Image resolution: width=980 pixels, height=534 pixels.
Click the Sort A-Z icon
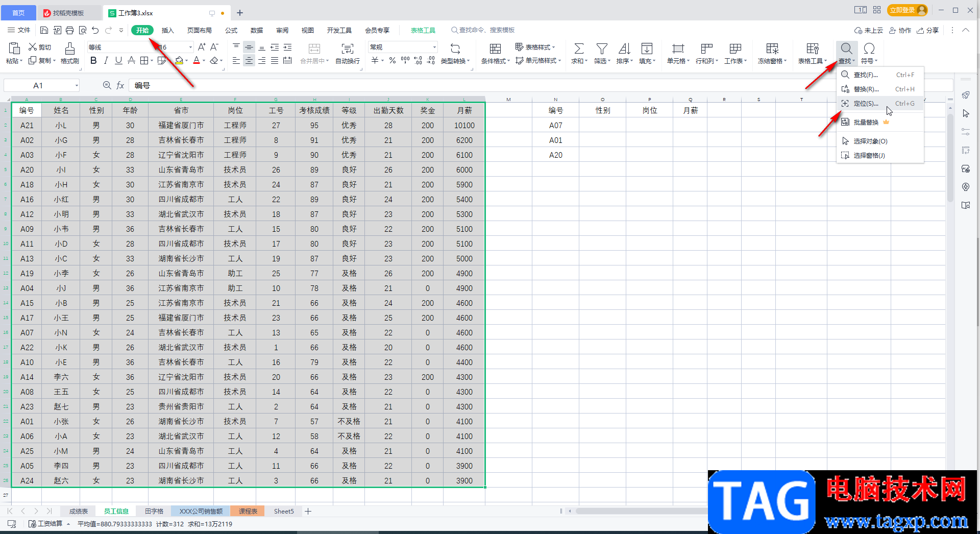coord(624,48)
